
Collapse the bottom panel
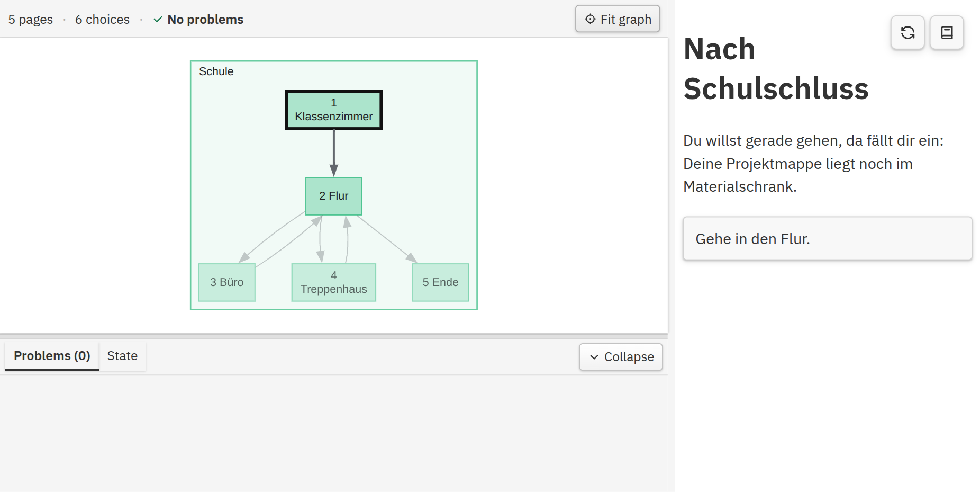tap(621, 357)
